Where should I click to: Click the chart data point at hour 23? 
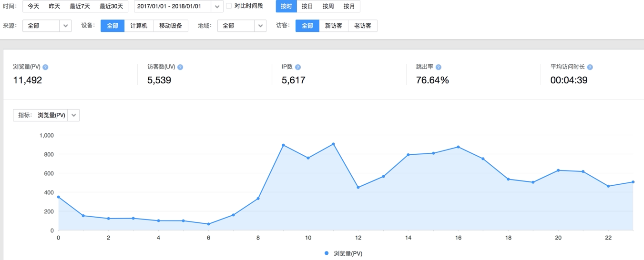pos(633,182)
